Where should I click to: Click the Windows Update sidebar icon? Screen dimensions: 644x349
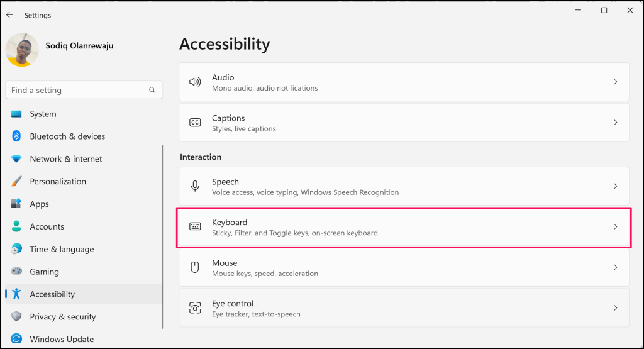pos(17,339)
